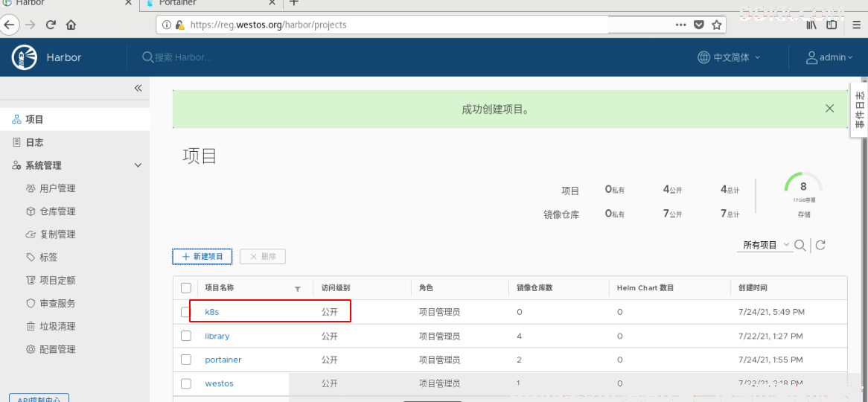Dismiss the success notification banner
This screenshot has width=868, height=402.
[x=829, y=109]
